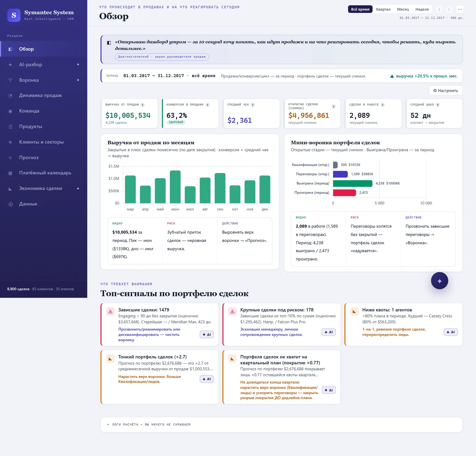
Task: Click the Нарастить верх воронки link
Action: pos(150,379)
